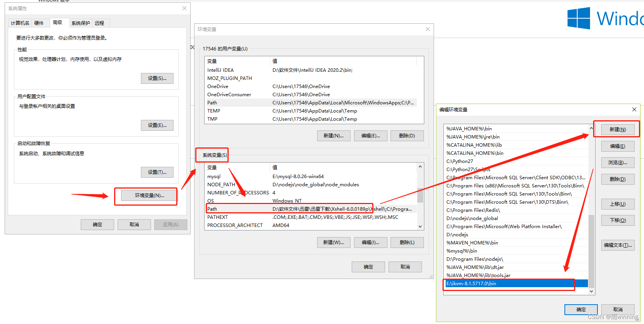
Task: Open the 系统保护 tab
Action: coord(81,23)
